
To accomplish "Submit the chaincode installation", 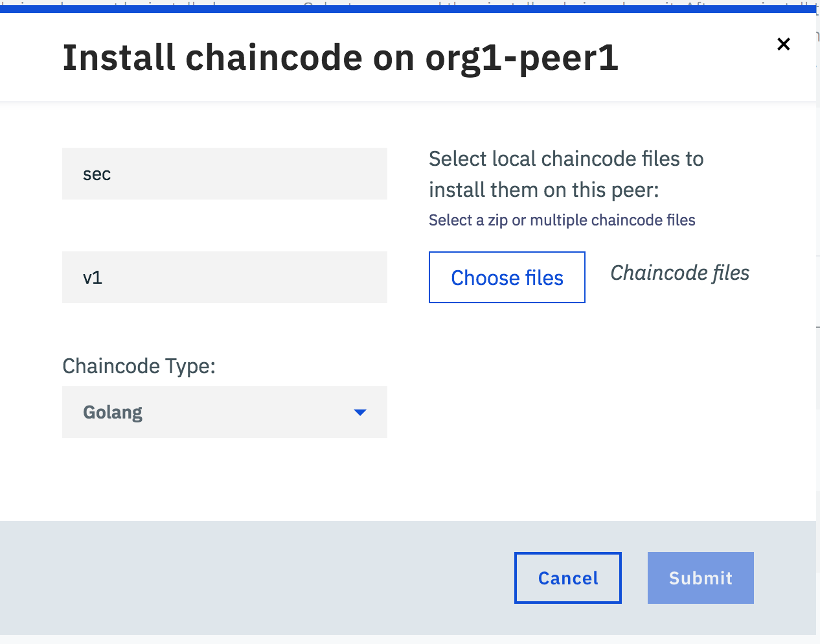I will (x=700, y=578).
